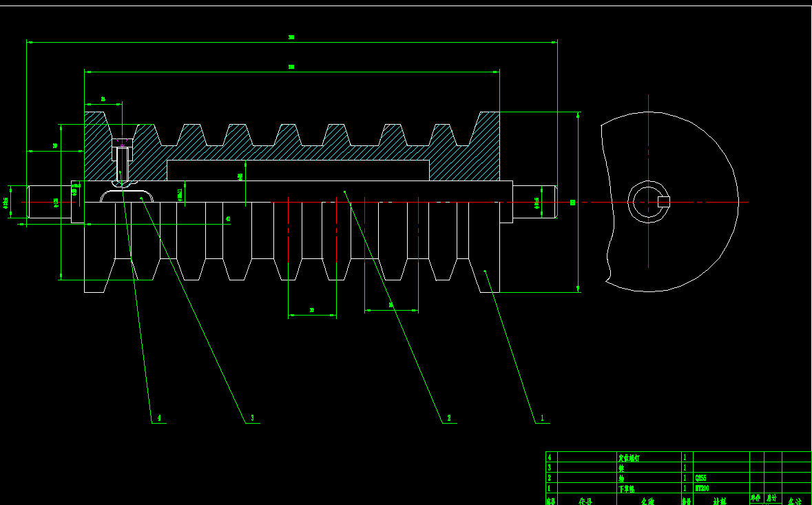Click item number 3 in parts list first column

[x=550, y=468]
